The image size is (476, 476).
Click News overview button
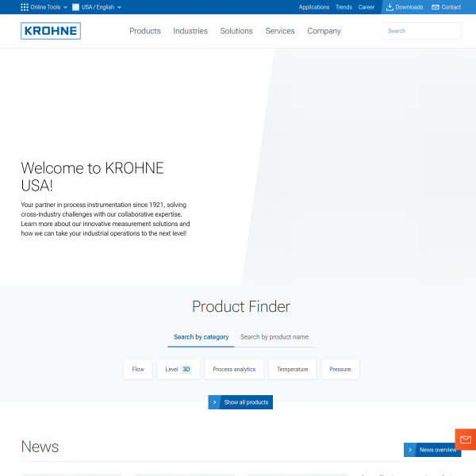(x=432, y=450)
